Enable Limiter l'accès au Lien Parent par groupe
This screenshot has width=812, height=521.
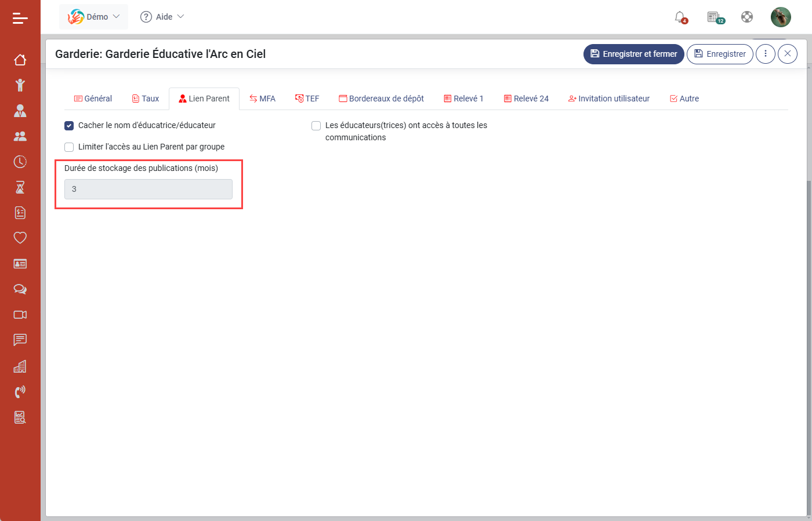69,147
